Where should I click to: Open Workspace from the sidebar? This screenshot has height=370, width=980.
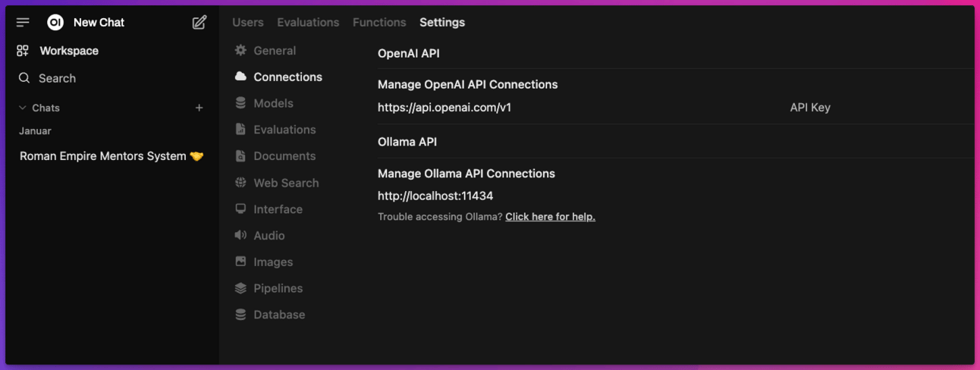pyautogui.click(x=69, y=51)
